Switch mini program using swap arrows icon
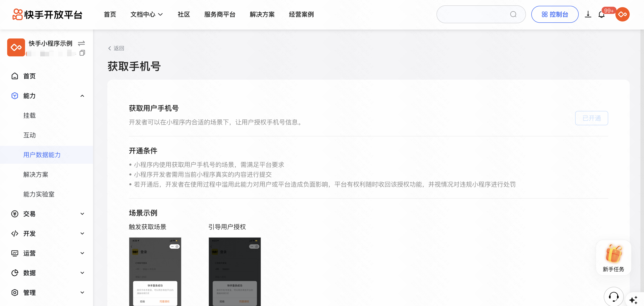Screen dimensions: 644x306 81,43
